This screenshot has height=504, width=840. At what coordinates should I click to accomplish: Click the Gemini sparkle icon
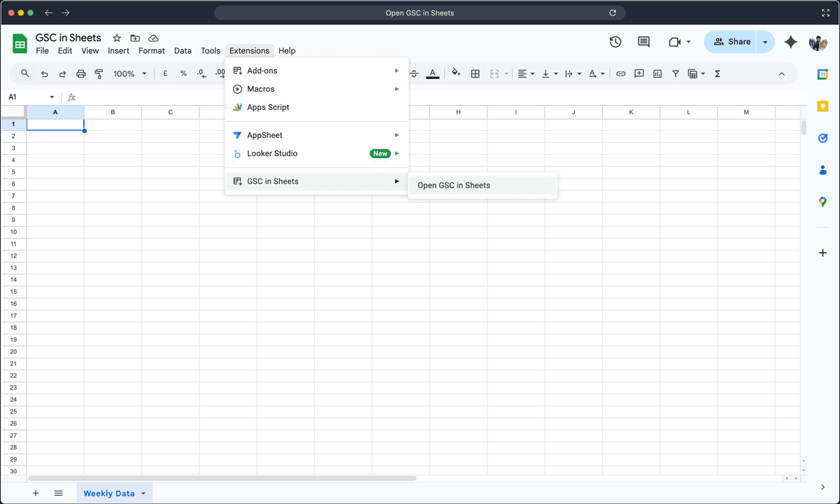pos(791,42)
